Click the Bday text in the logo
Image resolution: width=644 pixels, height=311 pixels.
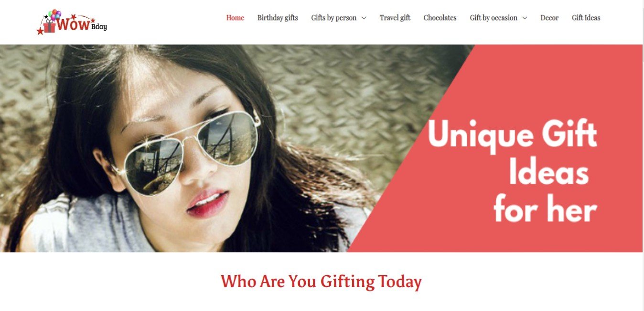click(99, 27)
